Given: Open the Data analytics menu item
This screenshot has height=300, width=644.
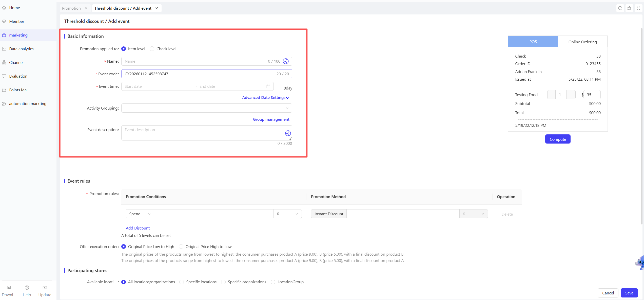Looking at the screenshot, I should pos(21,49).
